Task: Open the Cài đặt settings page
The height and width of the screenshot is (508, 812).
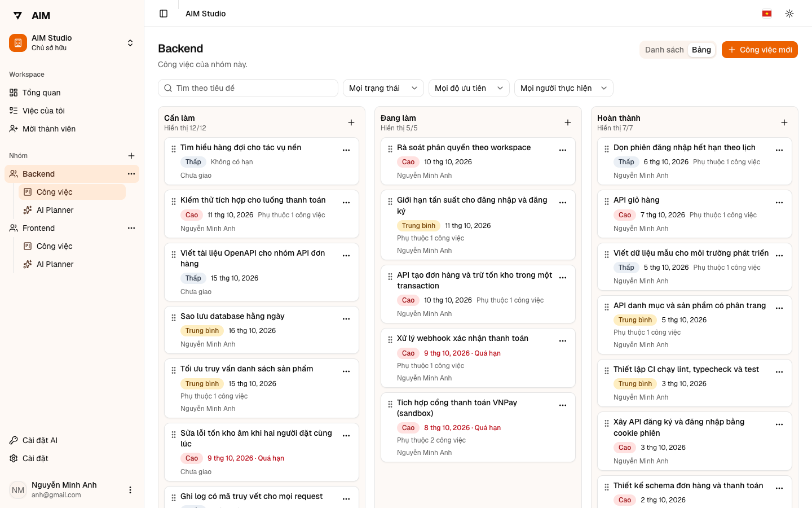Action: tap(72, 458)
